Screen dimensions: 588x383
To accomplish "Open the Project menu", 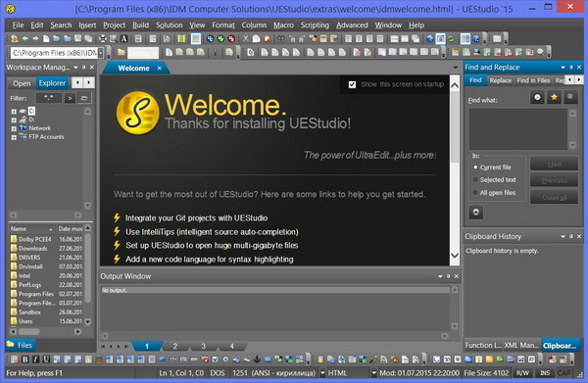I will tap(114, 25).
